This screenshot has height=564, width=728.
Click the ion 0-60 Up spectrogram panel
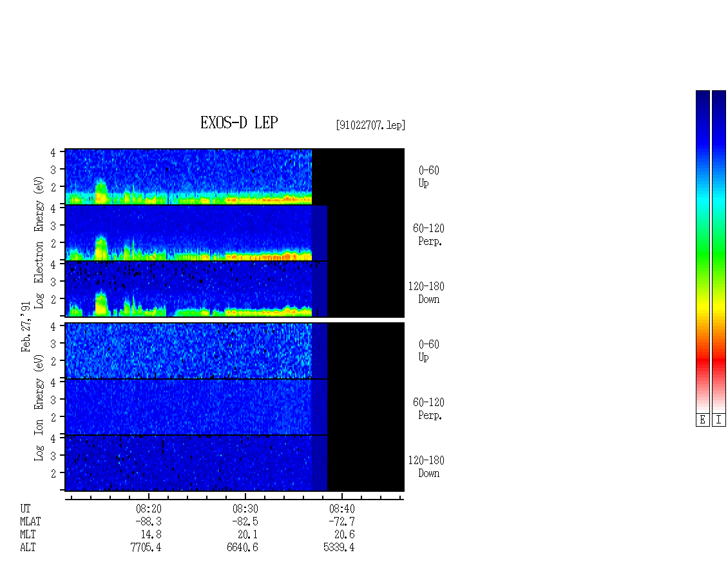235,351
